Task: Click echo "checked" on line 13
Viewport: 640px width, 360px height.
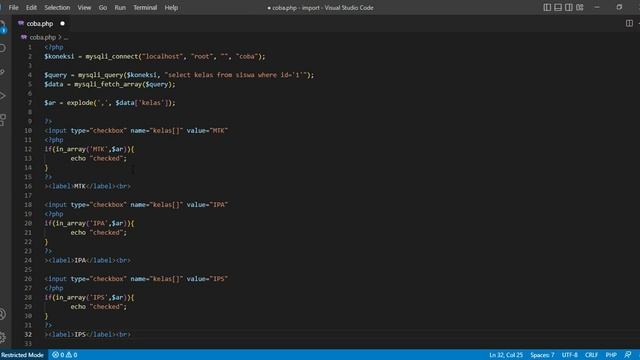Action: (98, 158)
